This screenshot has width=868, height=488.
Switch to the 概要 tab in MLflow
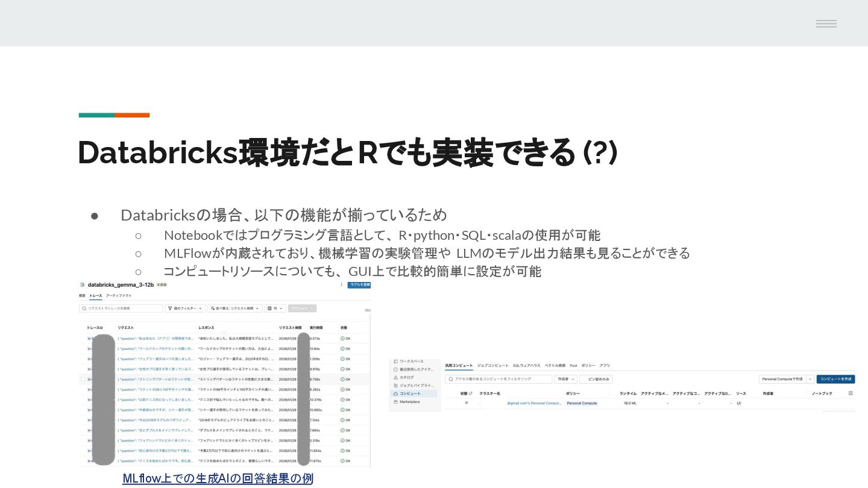83,296
